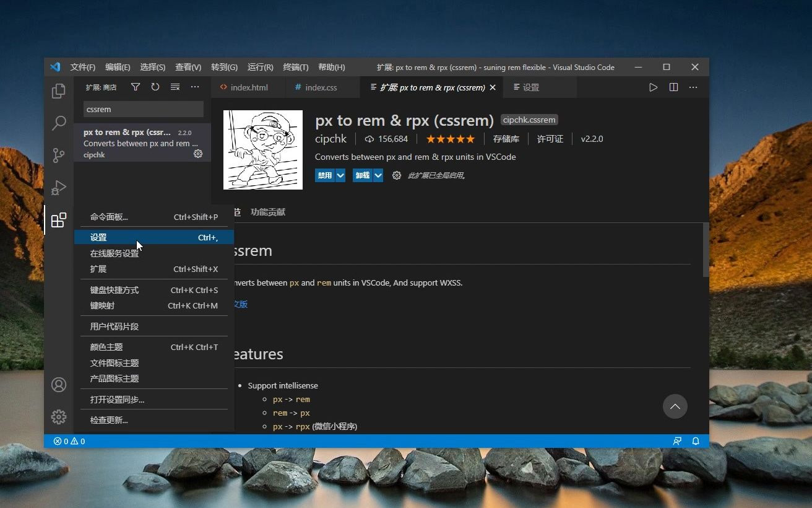Open the 转到(G) menu

click(x=224, y=67)
